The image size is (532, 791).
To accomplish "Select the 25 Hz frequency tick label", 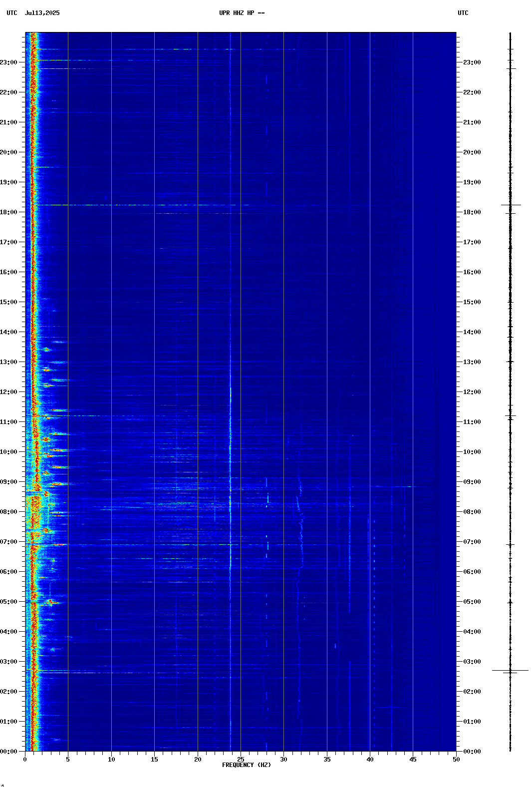I will pos(241,760).
